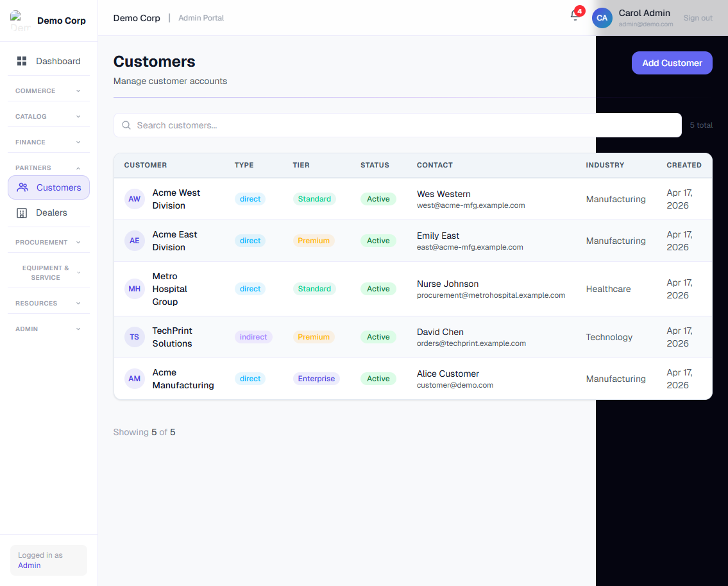Click Standard badge on Acme West row
The width and height of the screenshot is (728, 586).
[314, 199]
